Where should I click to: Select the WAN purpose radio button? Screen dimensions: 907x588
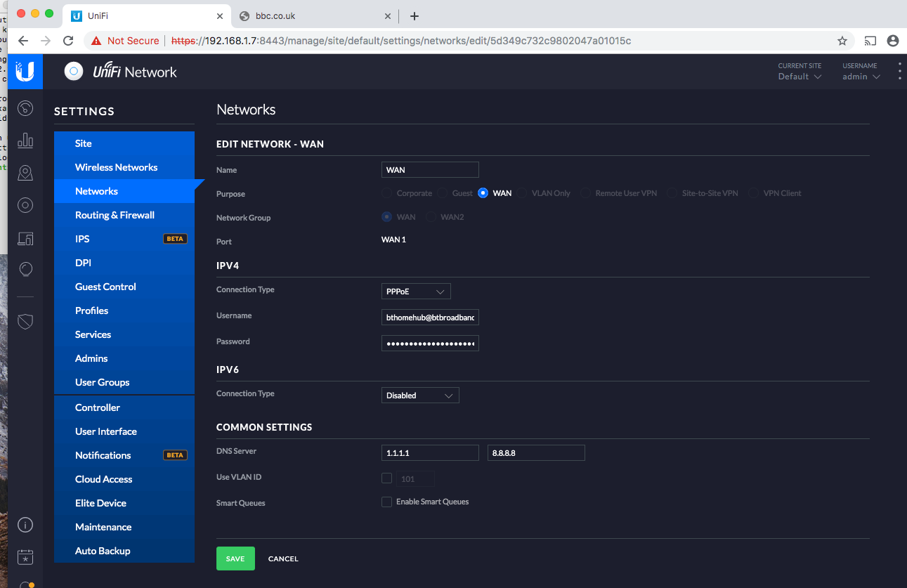pyautogui.click(x=483, y=193)
